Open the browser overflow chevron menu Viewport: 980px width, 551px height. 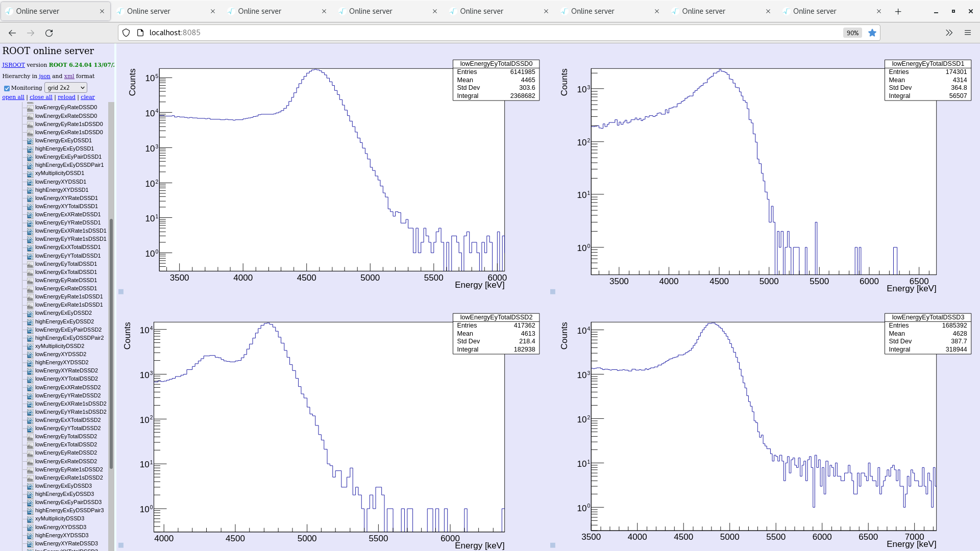point(948,32)
